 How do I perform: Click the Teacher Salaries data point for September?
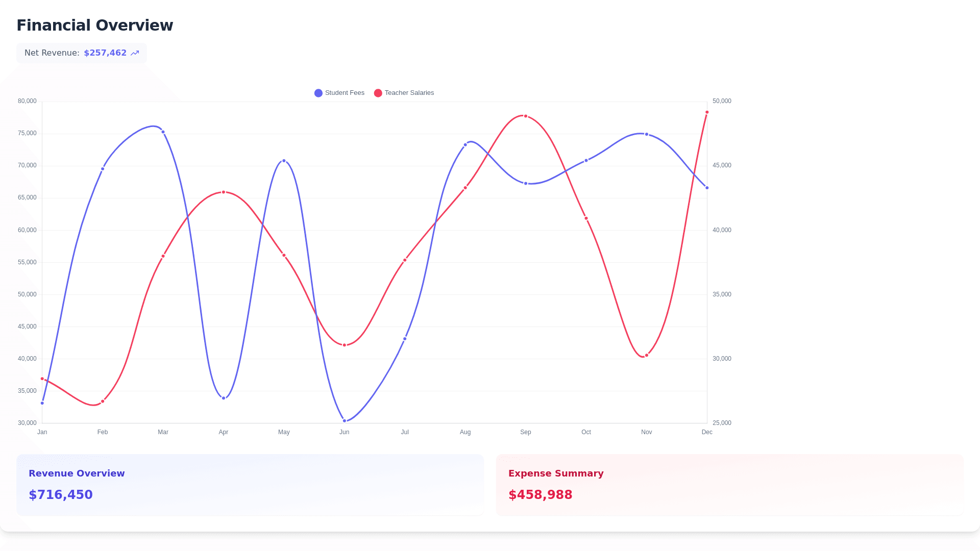(526, 116)
